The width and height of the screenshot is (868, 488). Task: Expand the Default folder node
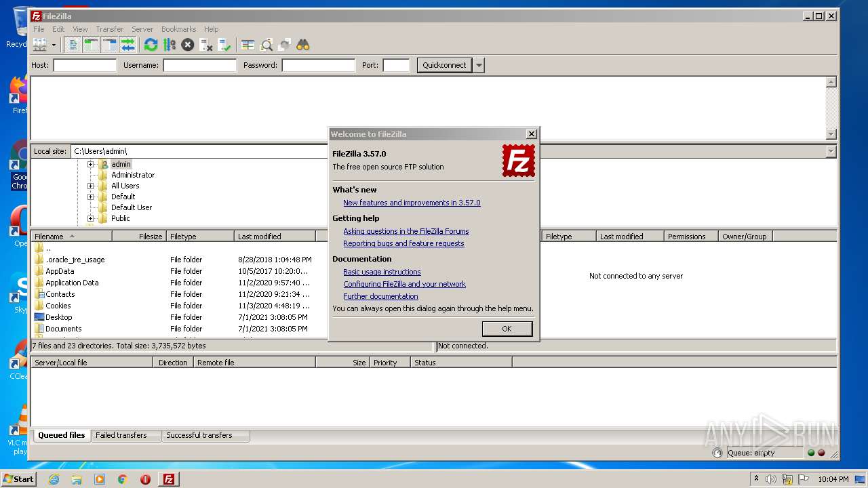[90, 197]
